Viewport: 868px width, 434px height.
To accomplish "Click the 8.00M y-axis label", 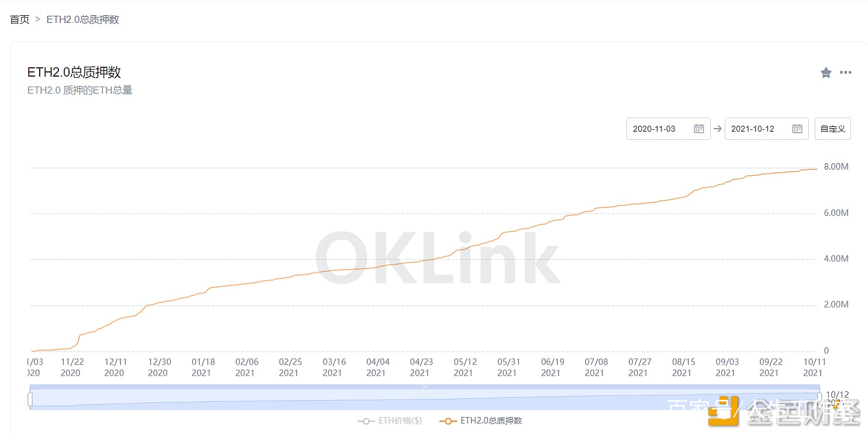I will [836, 167].
